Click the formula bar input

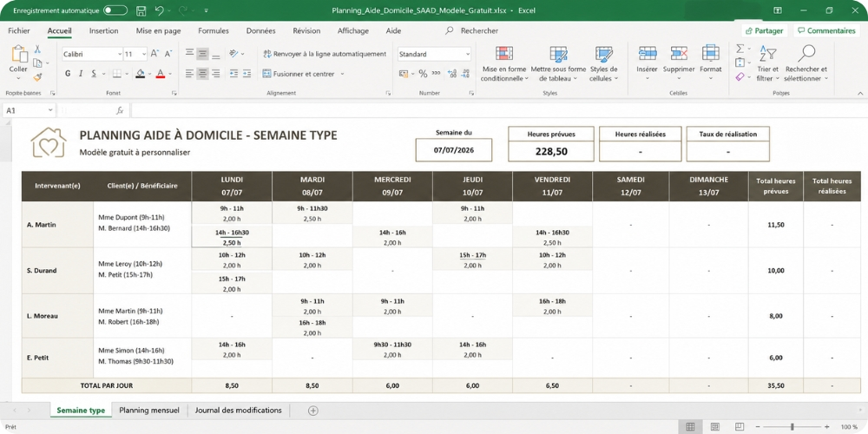(497, 111)
